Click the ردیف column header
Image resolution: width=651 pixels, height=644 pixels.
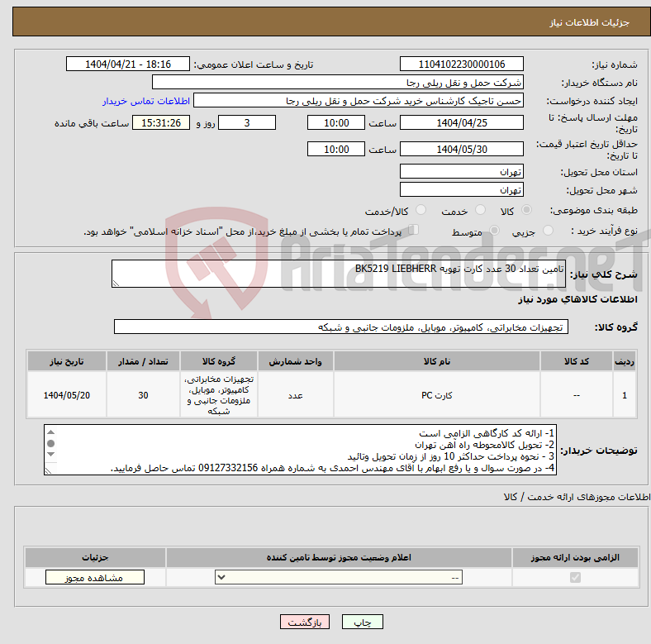pyautogui.click(x=625, y=361)
